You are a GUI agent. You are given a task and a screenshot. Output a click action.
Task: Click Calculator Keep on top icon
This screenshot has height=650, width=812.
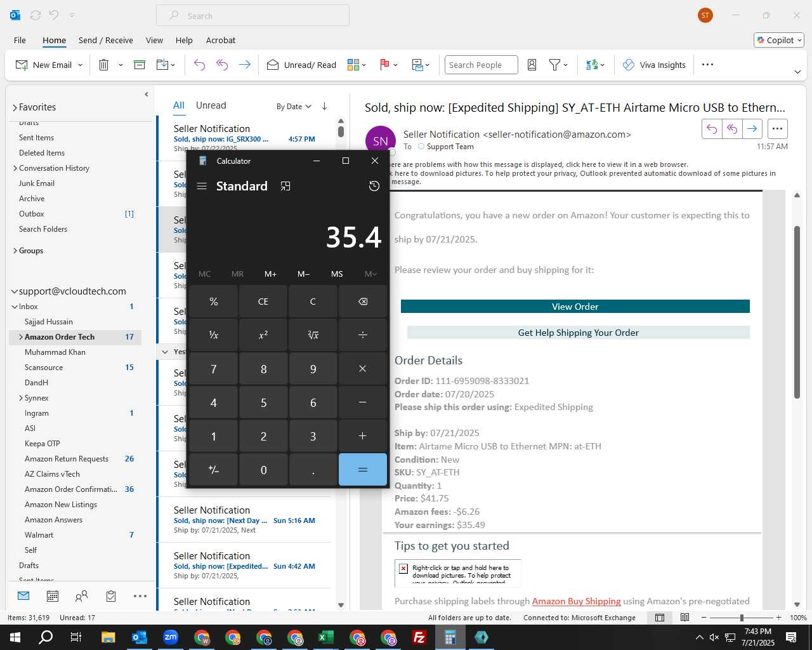click(x=285, y=186)
